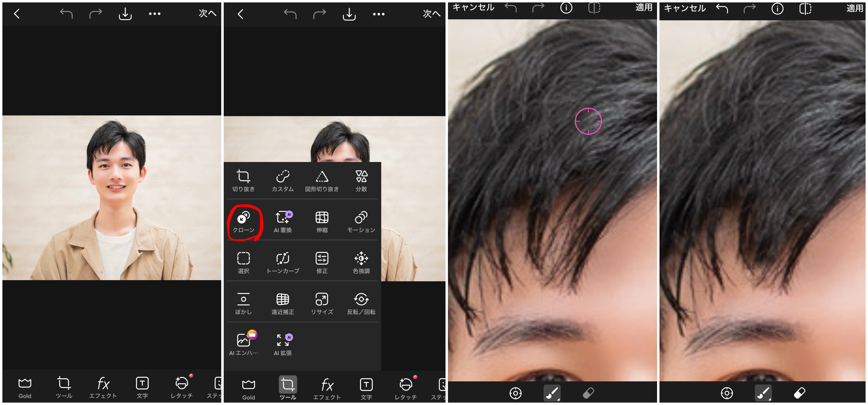Viewport: 868px width, 405px height.
Task: Tap 適用 in the third screen
Action: 644,7
